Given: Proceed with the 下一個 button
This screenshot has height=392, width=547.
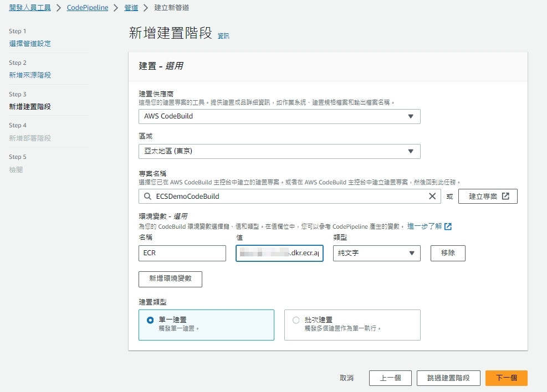Looking at the screenshot, I should [x=506, y=378].
